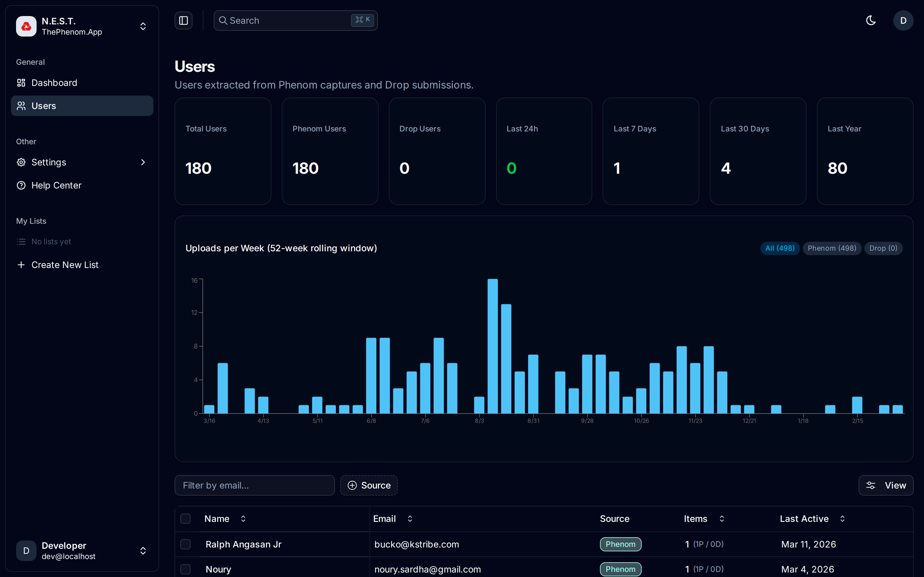Open the View options button
This screenshot has width=924, height=577.
[x=886, y=485]
